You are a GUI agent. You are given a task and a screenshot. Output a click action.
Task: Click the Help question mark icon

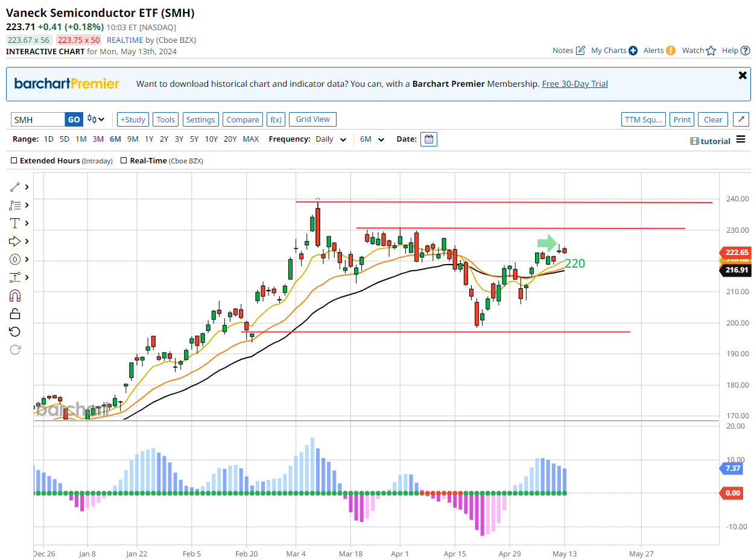(745, 51)
